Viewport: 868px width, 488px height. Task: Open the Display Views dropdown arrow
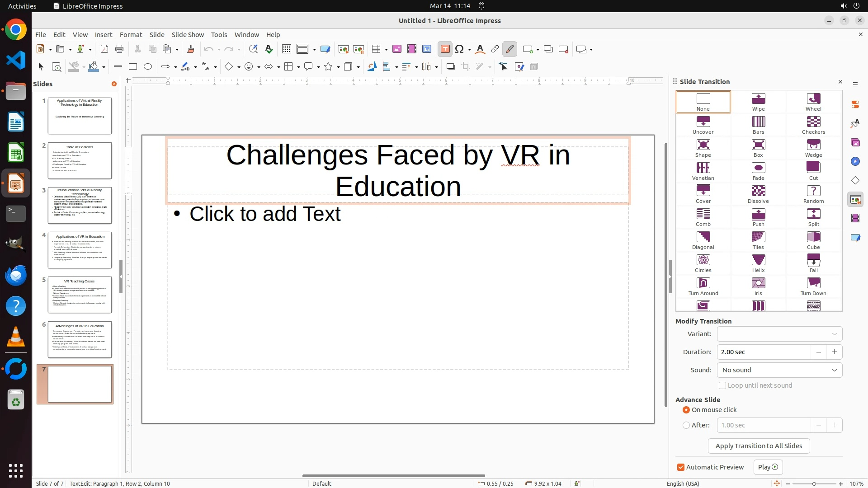(x=314, y=49)
